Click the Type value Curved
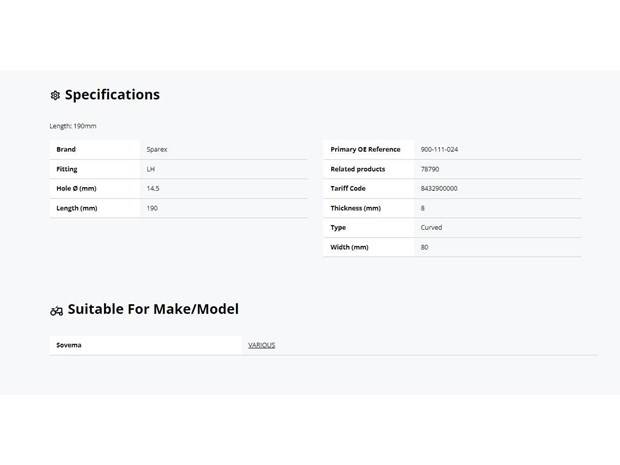The height and width of the screenshot is (465, 620). point(431,227)
